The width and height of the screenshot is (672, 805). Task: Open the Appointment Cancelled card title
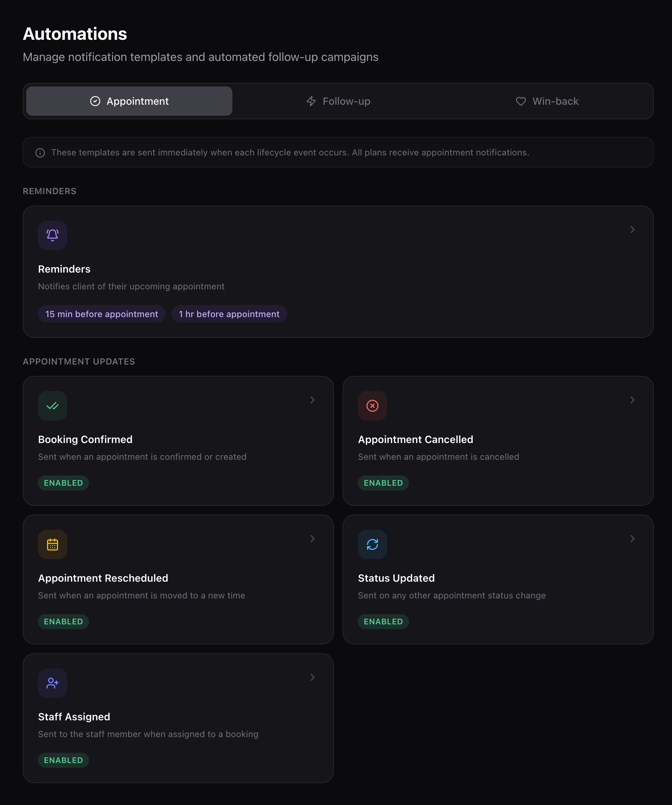click(x=415, y=439)
